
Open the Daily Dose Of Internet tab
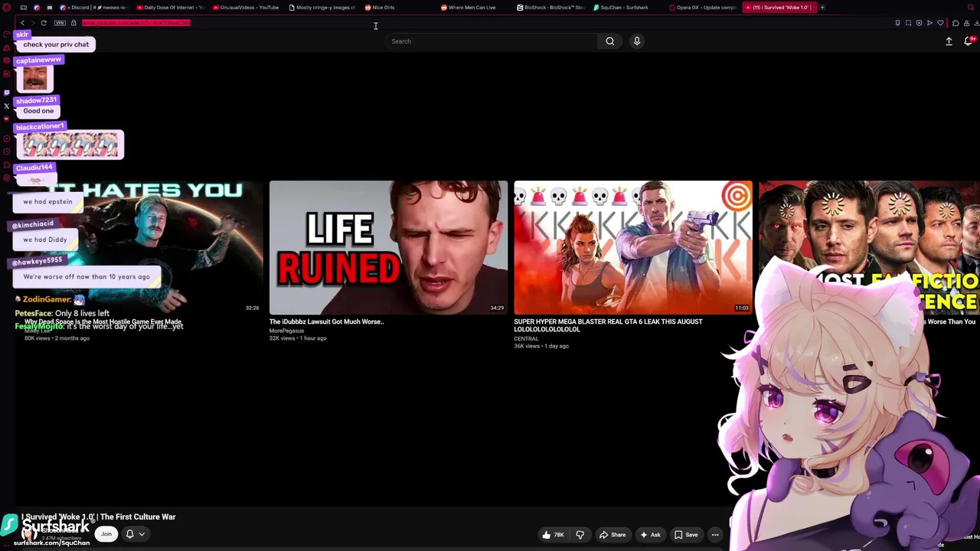tap(169, 8)
